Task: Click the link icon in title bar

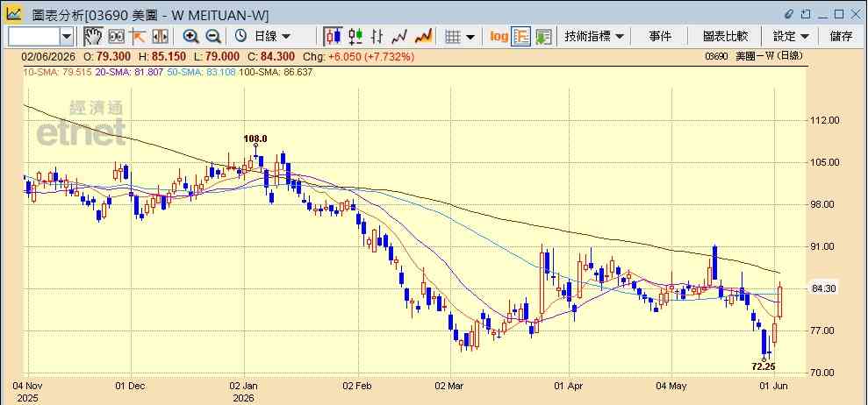Action: click(789, 14)
